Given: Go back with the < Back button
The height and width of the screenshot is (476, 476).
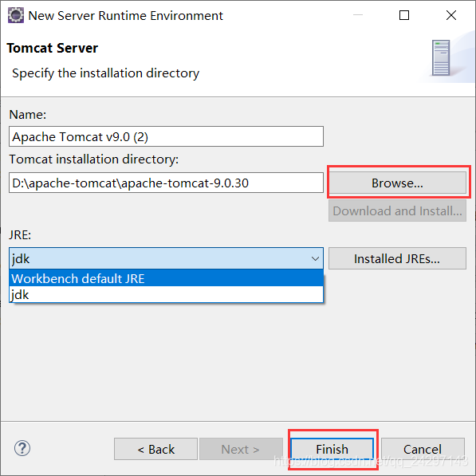Looking at the screenshot, I should pos(155,449).
